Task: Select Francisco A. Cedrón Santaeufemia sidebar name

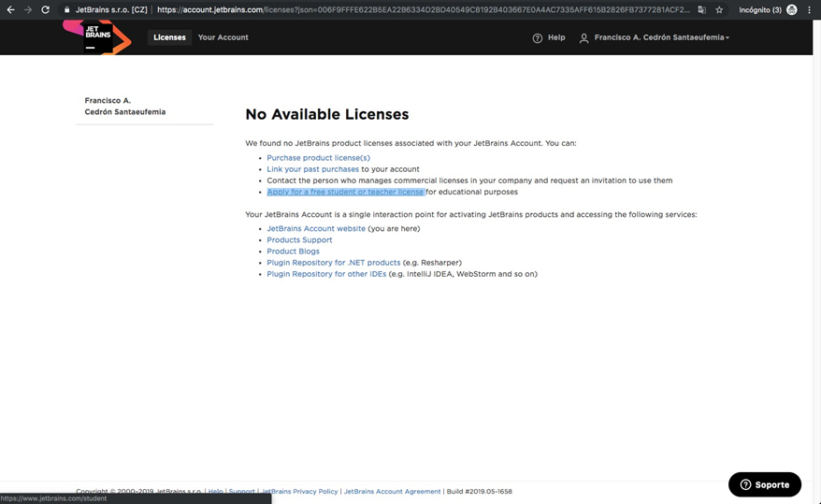Action: point(125,107)
